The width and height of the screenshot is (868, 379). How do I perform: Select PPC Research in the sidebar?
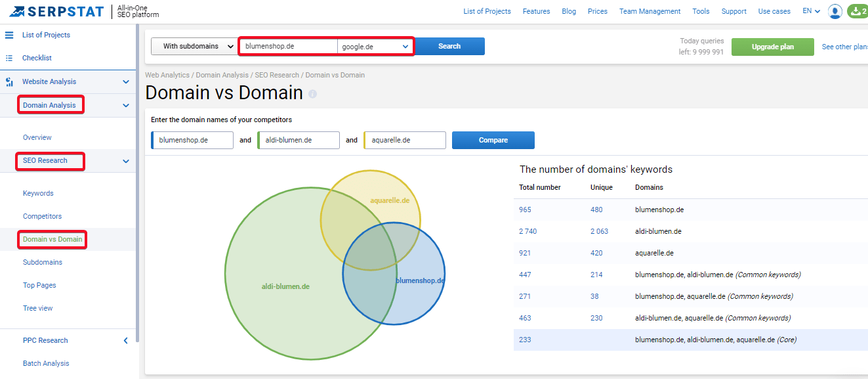[45, 340]
